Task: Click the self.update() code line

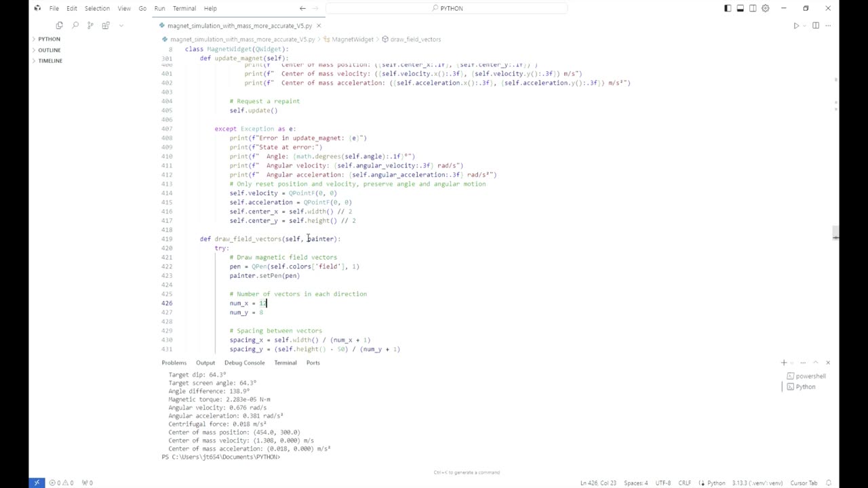Action: tap(254, 110)
